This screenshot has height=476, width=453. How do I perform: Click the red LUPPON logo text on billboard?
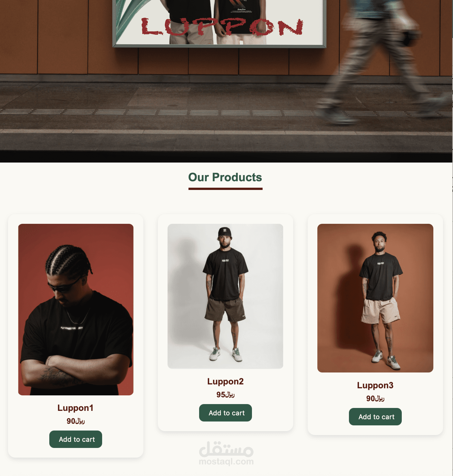pos(222,27)
